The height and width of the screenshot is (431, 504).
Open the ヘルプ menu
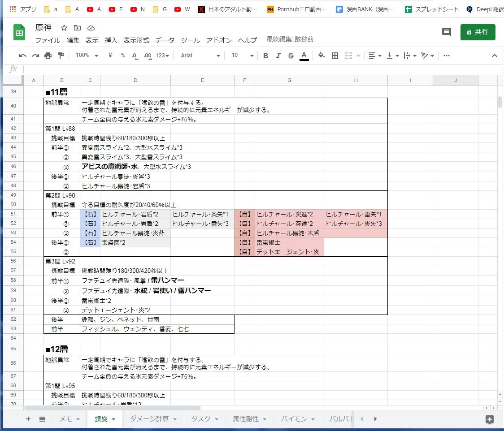248,40
